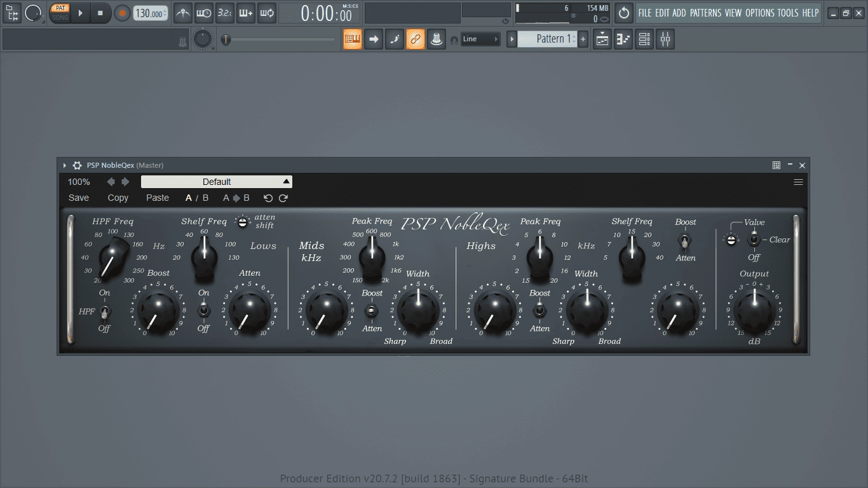Open the OPTIONS menu
Image resolution: width=868 pixels, height=488 pixels.
(760, 13)
